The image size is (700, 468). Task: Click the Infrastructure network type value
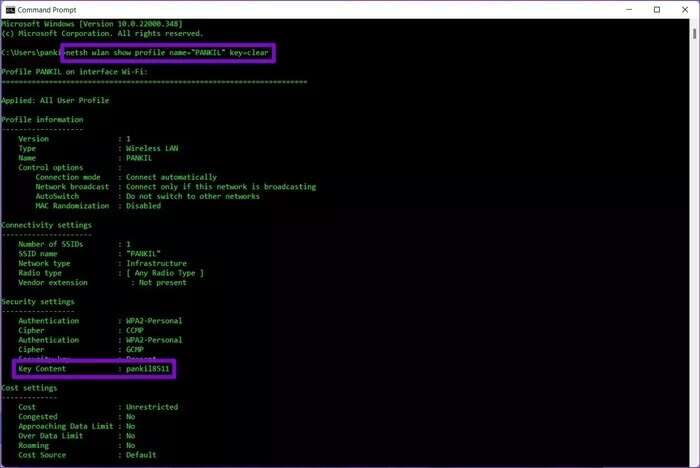[x=156, y=263]
